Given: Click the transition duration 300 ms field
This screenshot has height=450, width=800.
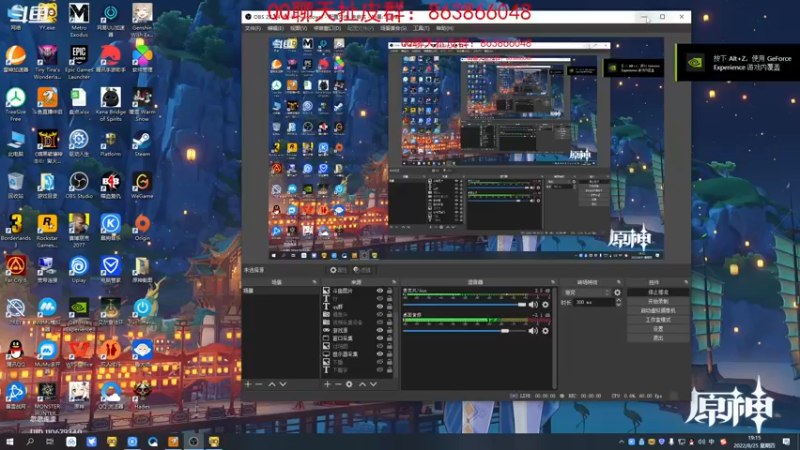Looking at the screenshot, I should click(x=594, y=303).
